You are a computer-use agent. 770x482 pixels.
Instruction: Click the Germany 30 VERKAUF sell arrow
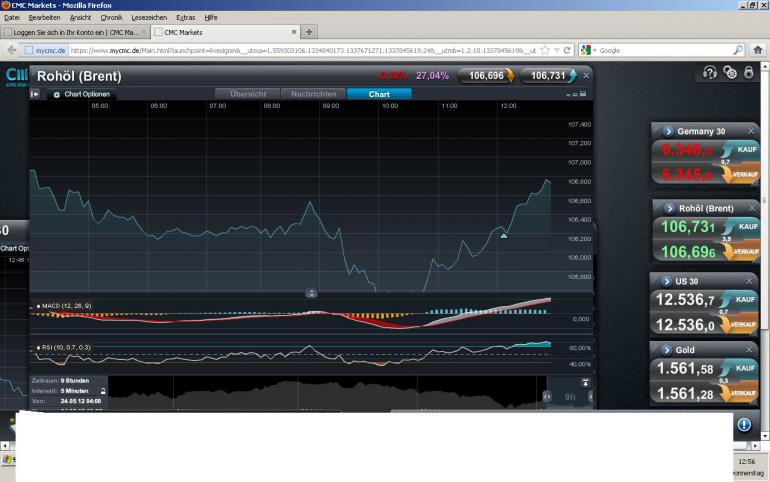740,174
